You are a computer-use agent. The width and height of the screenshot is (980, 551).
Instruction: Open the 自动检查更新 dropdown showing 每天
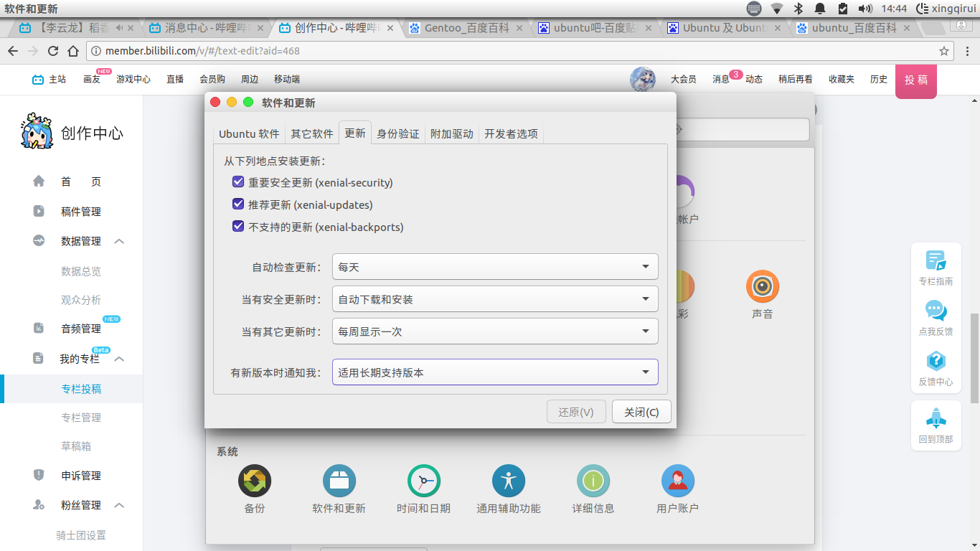coord(495,267)
